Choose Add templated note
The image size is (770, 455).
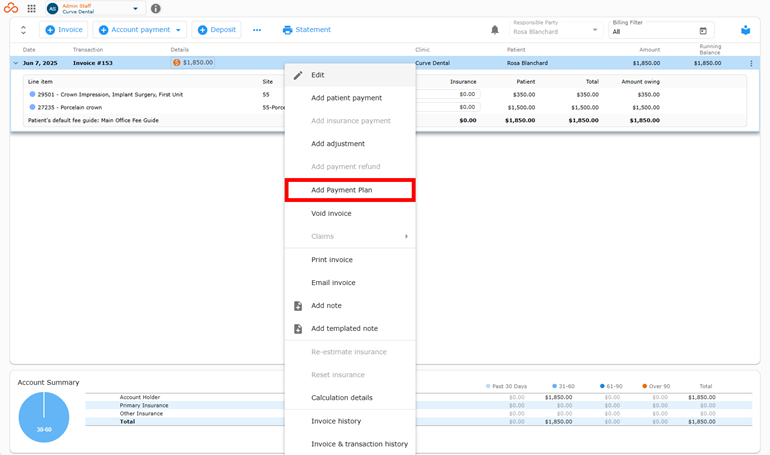[350, 328]
